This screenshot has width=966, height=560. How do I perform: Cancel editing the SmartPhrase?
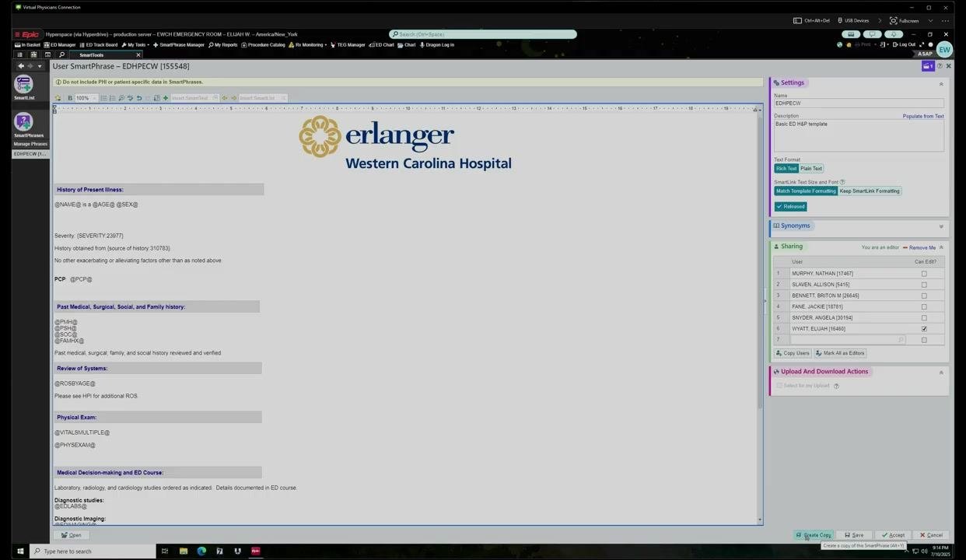pos(931,535)
